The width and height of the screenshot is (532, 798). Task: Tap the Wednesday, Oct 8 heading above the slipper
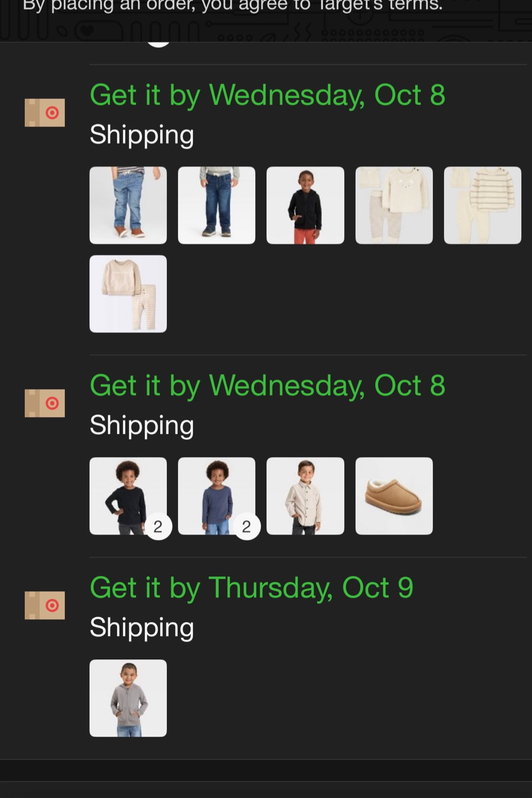pyautogui.click(x=267, y=386)
